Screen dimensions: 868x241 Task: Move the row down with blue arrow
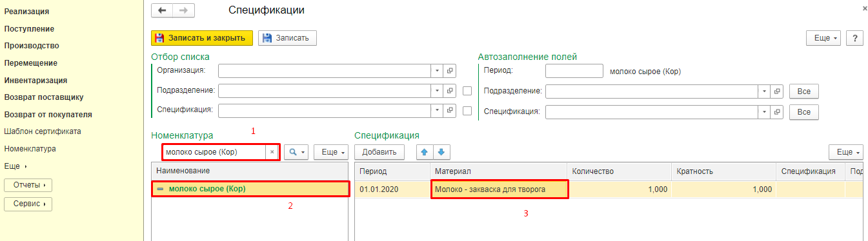[441, 152]
